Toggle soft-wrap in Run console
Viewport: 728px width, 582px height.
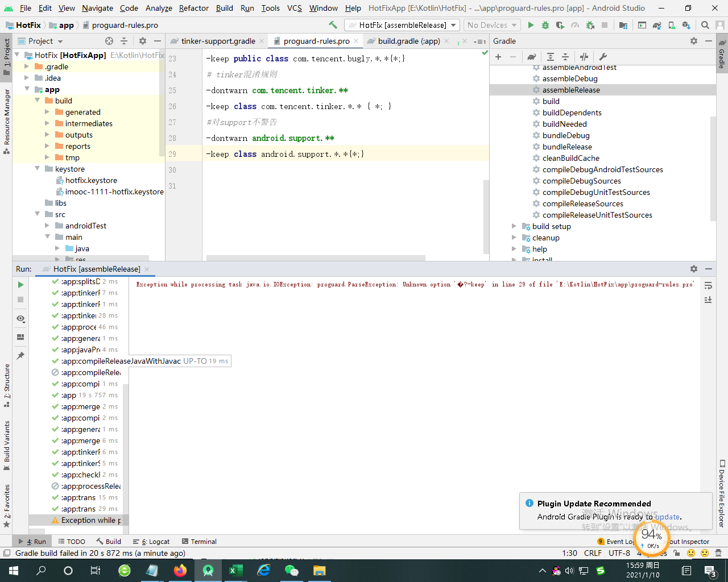pyautogui.click(x=708, y=285)
